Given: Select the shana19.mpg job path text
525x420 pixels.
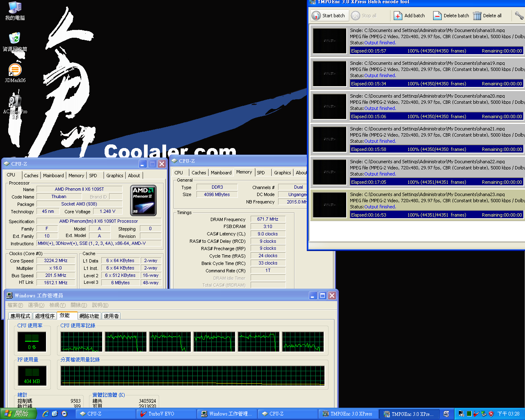Looking at the screenshot, I should pos(427,63).
